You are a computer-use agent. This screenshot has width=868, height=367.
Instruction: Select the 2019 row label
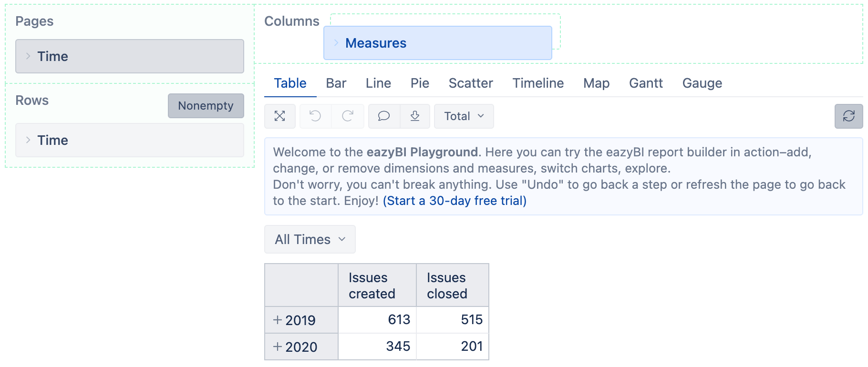point(300,320)
